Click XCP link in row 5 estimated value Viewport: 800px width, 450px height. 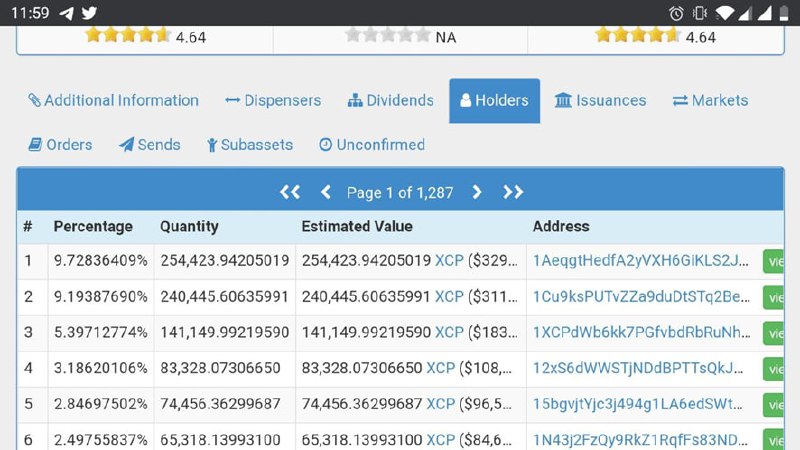click(440, 404)
